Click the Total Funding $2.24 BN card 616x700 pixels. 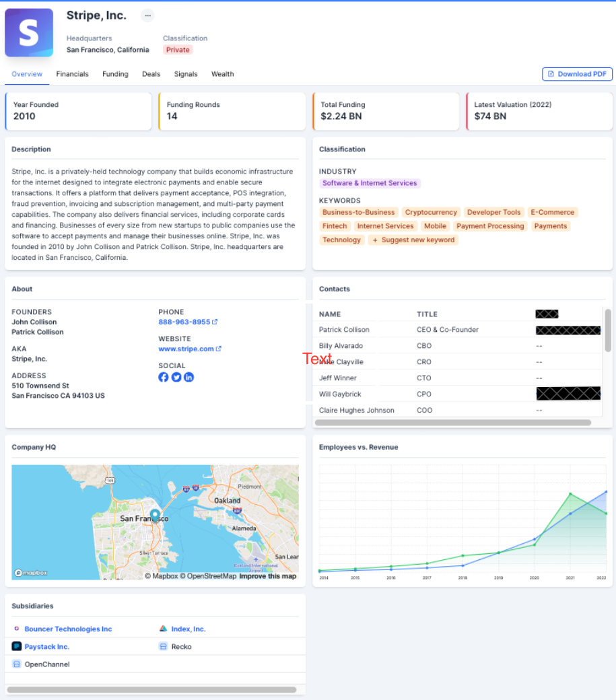tap(386, 112)
